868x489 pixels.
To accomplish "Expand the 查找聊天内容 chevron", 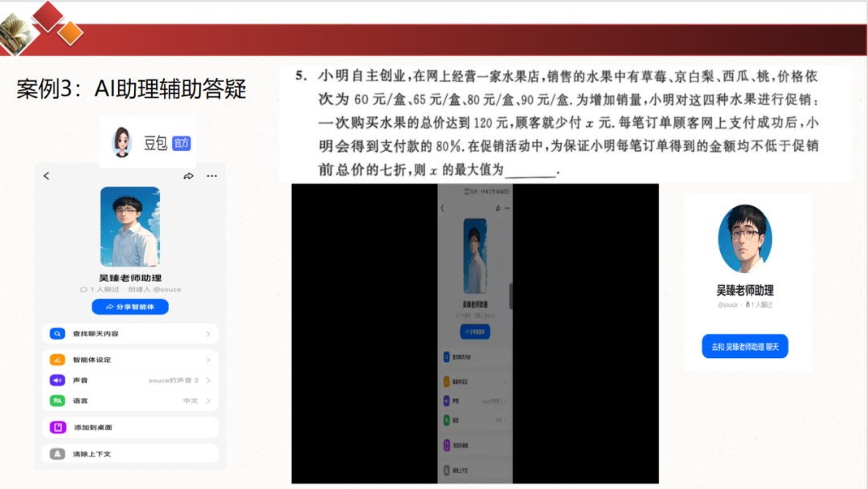I will pyautogui.click(x=208, y=333).
